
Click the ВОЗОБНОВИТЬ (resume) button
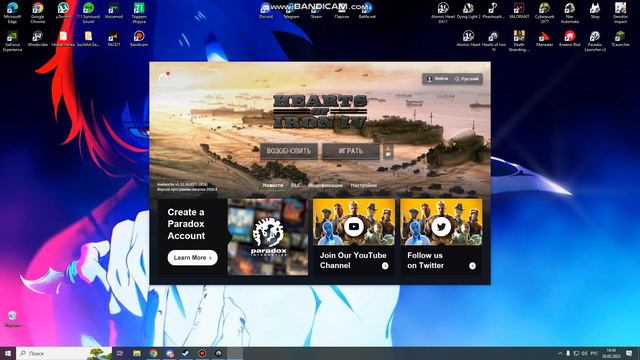(289, 151)
